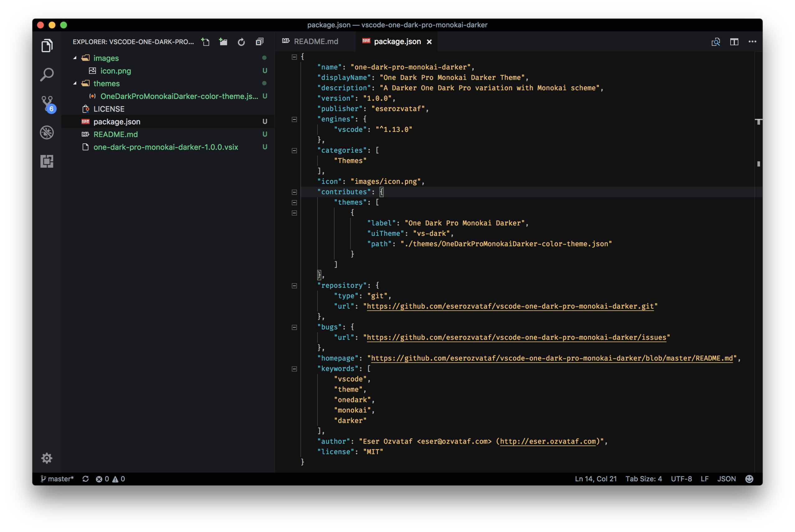Image resolution: width=795 pixels, height=532 pixels.
Task: Click the master branch in status bar
Action: click(x=58, y=479)
